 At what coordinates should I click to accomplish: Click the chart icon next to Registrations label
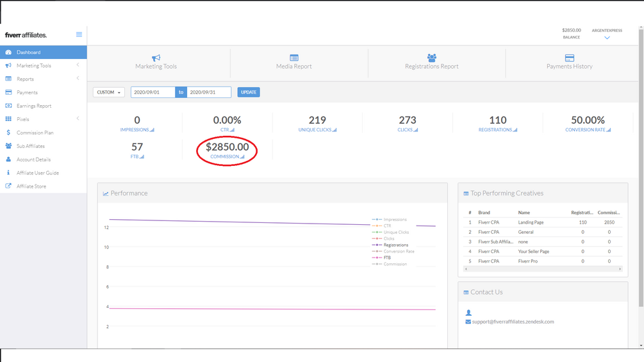click(x=515, y=129)
